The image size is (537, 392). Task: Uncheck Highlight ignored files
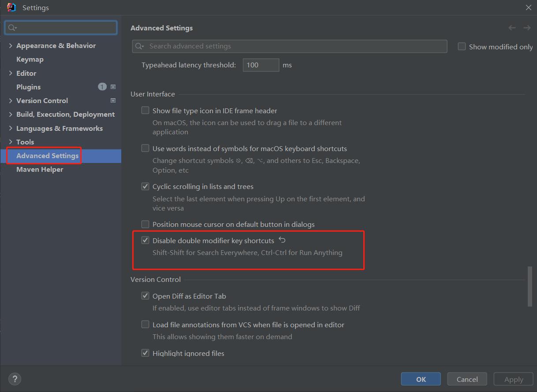coord(145,353)
